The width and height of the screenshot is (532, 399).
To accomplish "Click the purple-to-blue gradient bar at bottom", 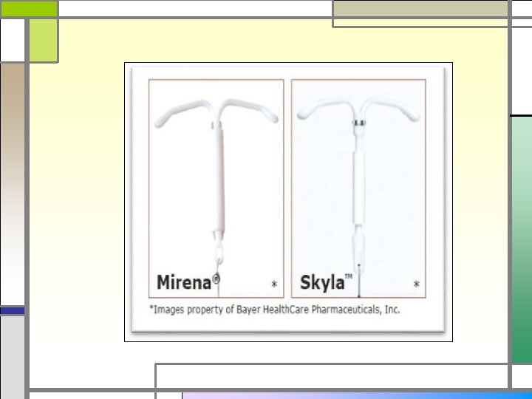I will point(358,396).
